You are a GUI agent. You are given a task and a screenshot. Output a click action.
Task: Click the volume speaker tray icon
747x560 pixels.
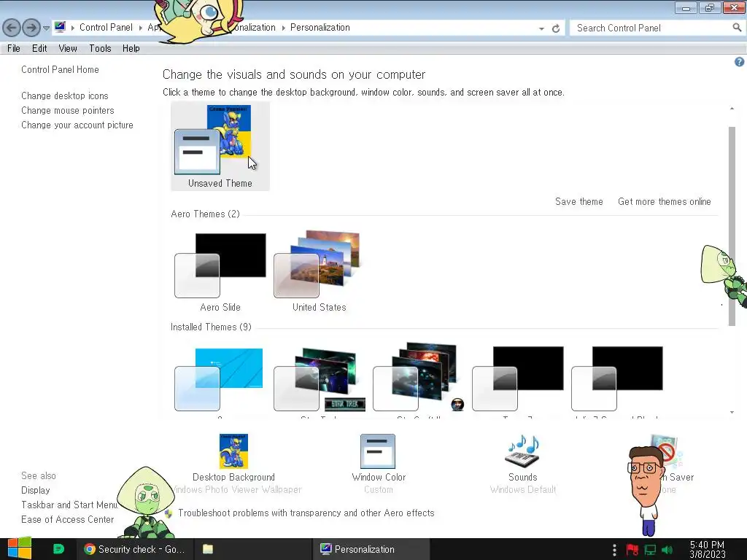[667, 550]
